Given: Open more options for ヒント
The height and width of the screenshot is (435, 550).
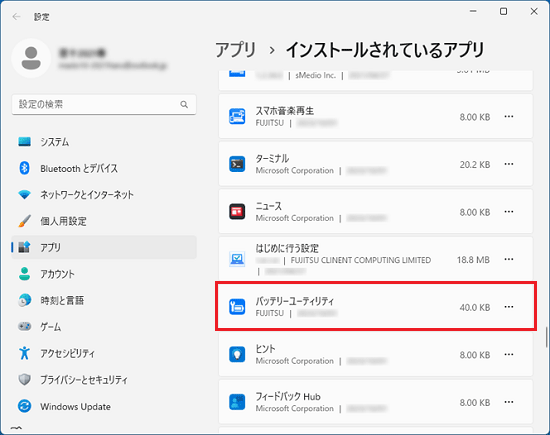Looking at the screenshot, I should click(509, 354).
